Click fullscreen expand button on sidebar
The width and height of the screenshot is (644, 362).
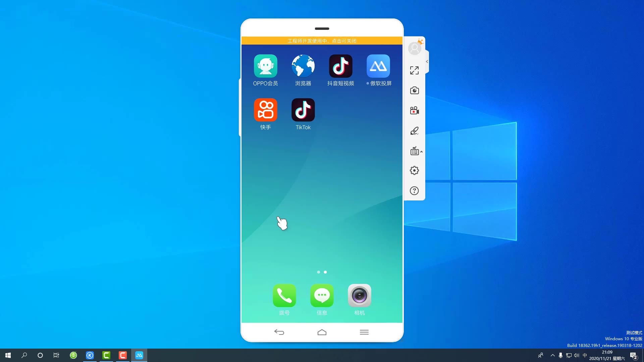pyautogui.click(x=415, y=70)
